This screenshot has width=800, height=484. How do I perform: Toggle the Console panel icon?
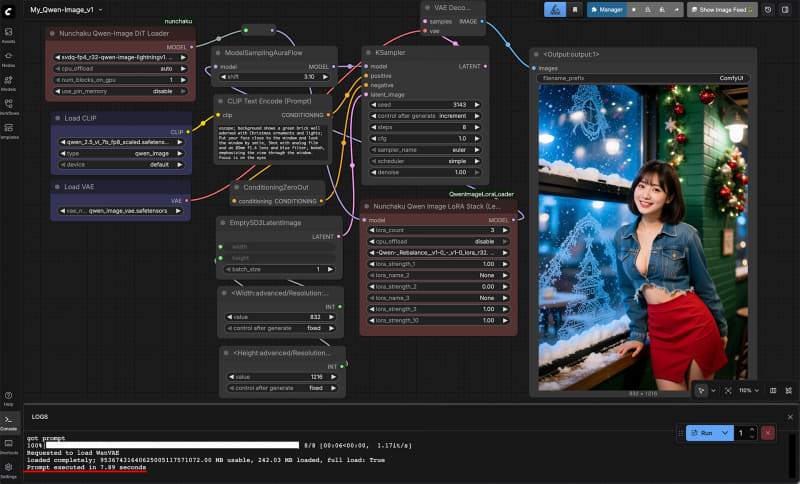coord(9,422)
